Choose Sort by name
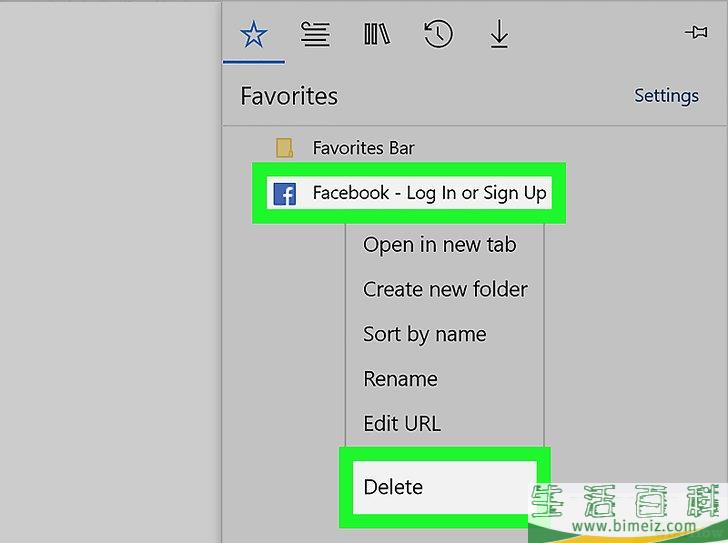The image size is (728, 543). click(x=425, y=334)
